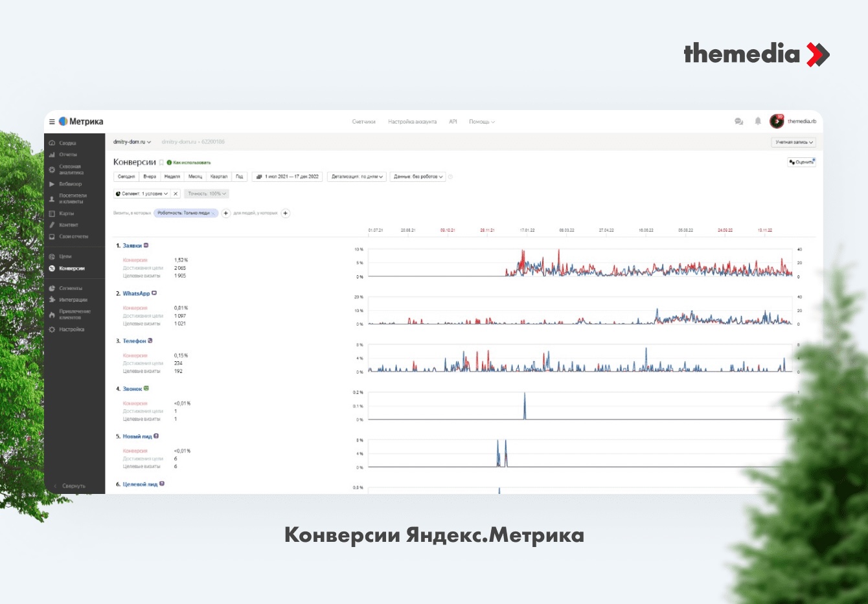Open the Сводка dashboard icon in sidebar
Screen dimensions: 868x604
point(52,143)
